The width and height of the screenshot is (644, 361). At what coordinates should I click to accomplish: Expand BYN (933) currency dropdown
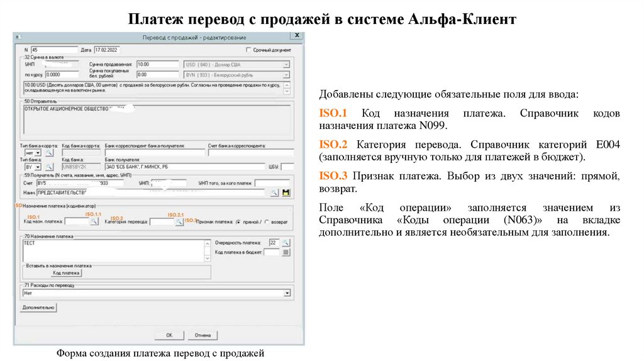tap(286, 75)
